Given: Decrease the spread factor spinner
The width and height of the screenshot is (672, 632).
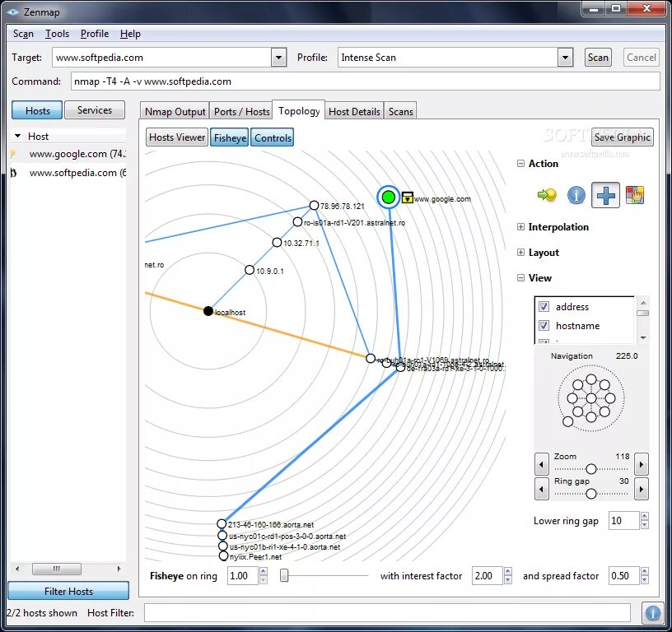Looking at the screenshot, I should tap(645, 580).
